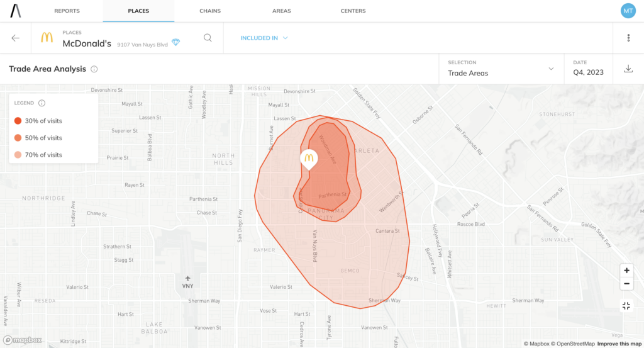The image size is (644, 348).
Task: Go to the Areas tab
Action: click(281, 11)
